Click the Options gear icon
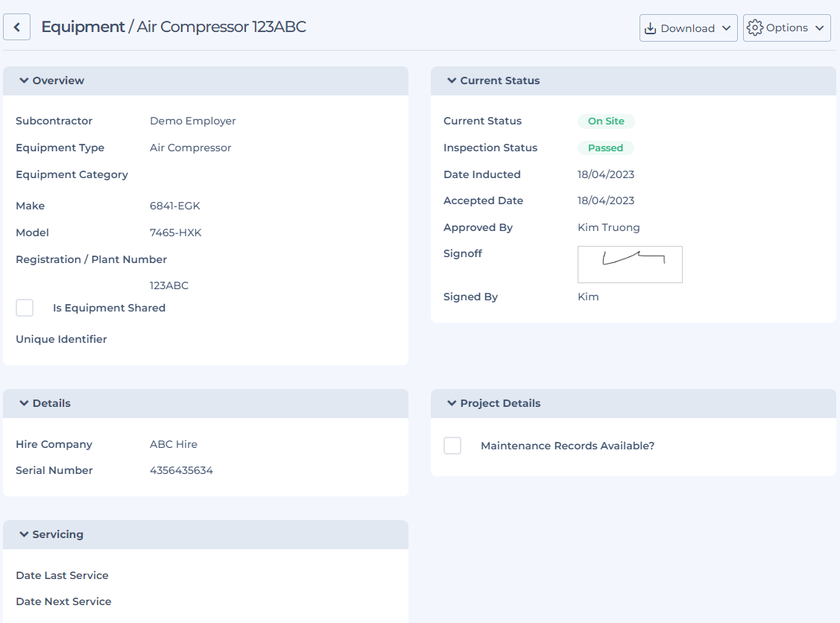Image resolution: width=840 pixels, height=623 pixels. [754, 28]
